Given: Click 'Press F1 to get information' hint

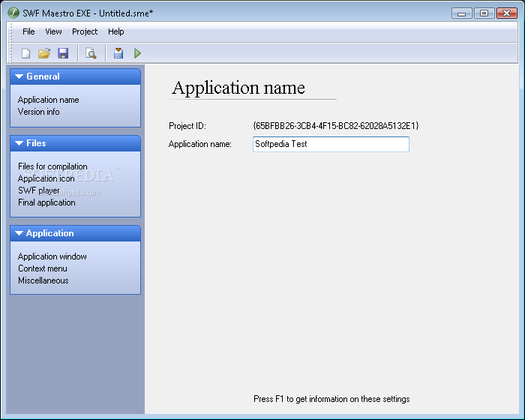Looking at the screenshot, I should point(331,399).
